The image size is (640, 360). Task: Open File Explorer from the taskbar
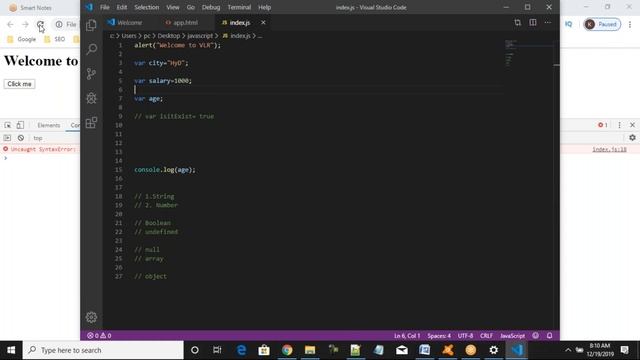point(310,350)
